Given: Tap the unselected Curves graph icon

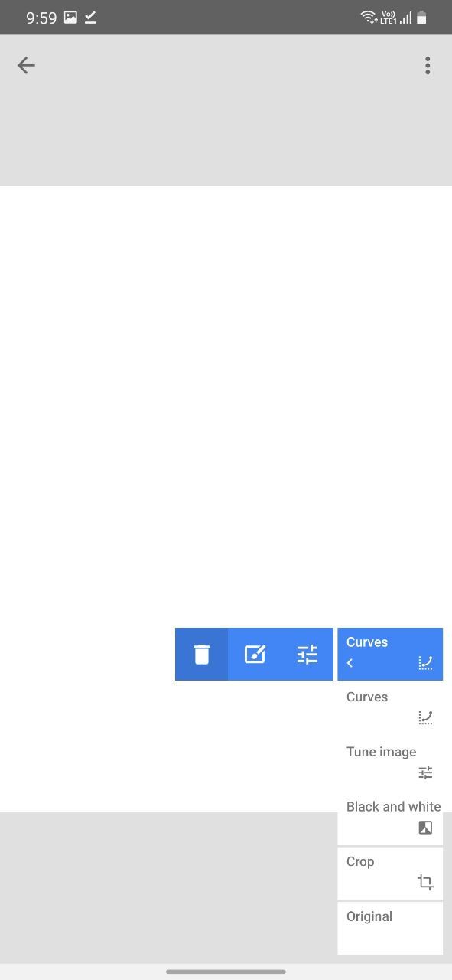Looking at the screenshot, I should [426, 717].
